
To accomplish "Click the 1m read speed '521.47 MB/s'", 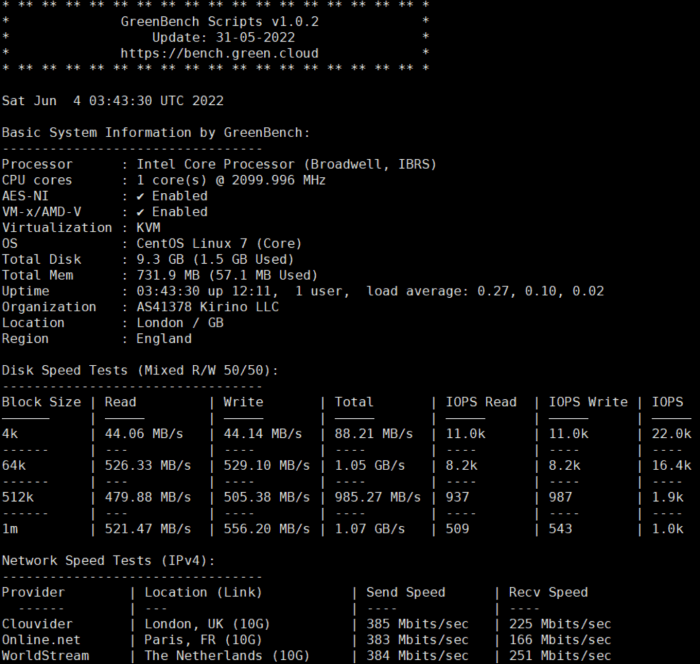I will [x=148, y=529].
